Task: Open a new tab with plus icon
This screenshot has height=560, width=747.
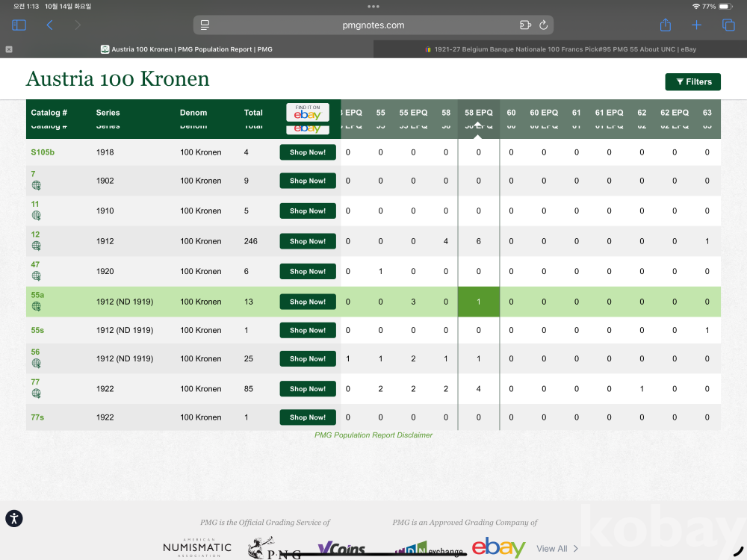Action: (x=696, y=25)
